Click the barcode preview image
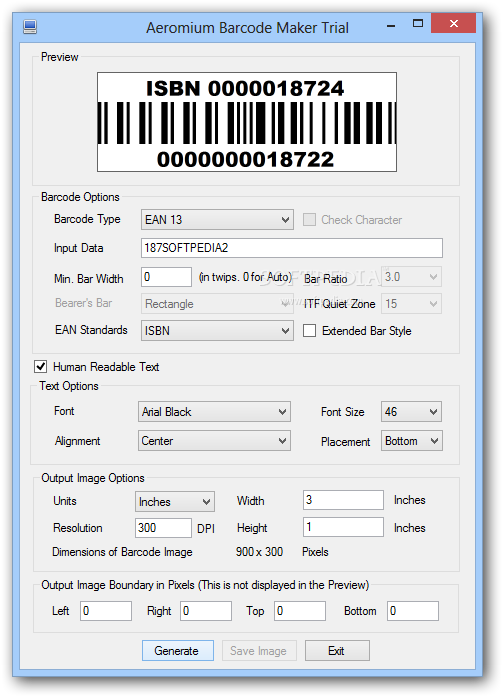The image size is (503, 697). coord(247,122)
